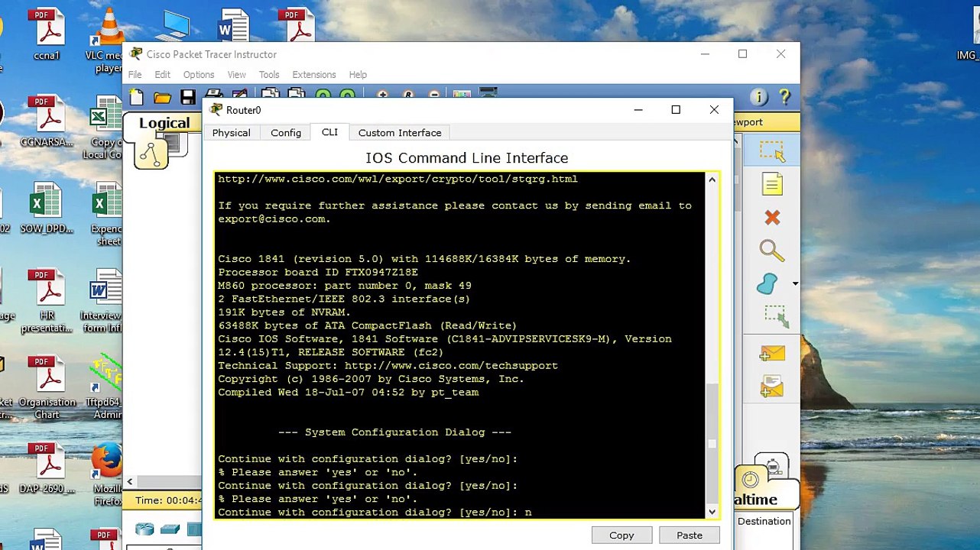Open the Edit menu
This screenshot has height=550, width=980.
tap(162, 75)
